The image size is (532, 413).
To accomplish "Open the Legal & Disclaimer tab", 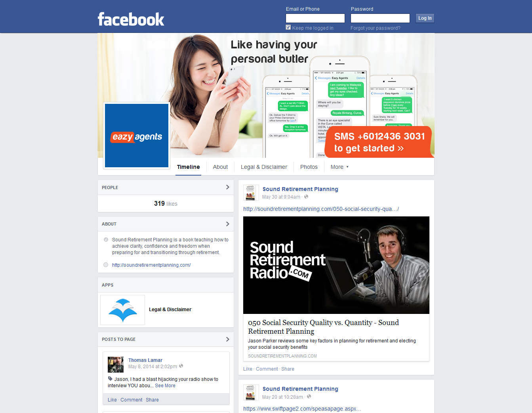I will click(x=264, y=167).
